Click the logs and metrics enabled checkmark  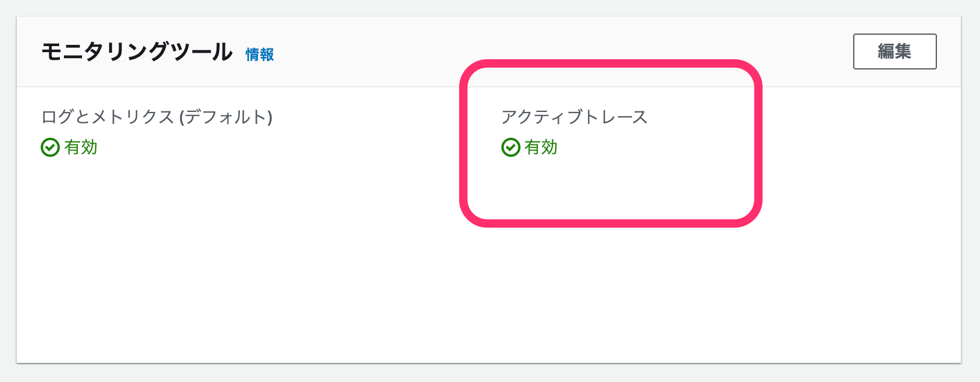point(50,147)
